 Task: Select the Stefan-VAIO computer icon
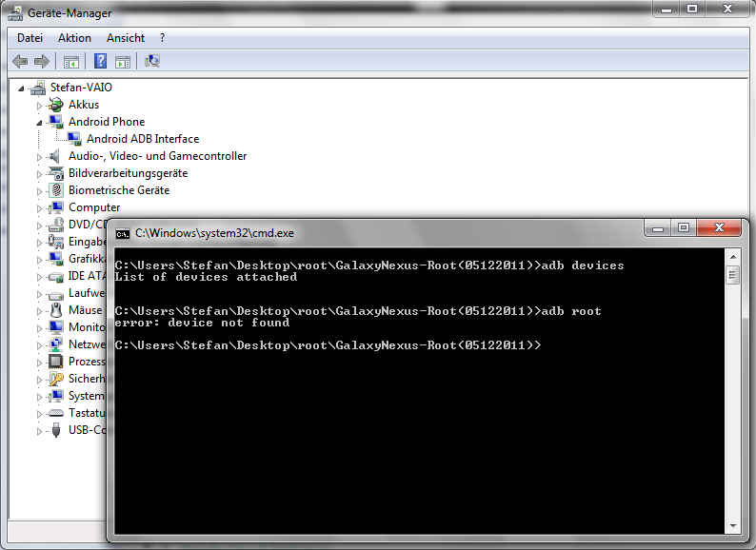coord(38,88)
